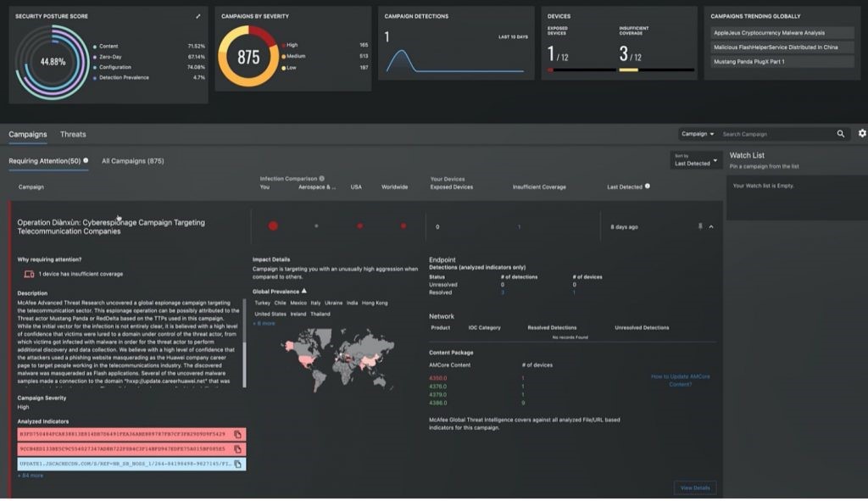Image resolution: width=868 pixels, height=501 pixels.
Task: Open settings via the gear icon
Action: (862, 133)
